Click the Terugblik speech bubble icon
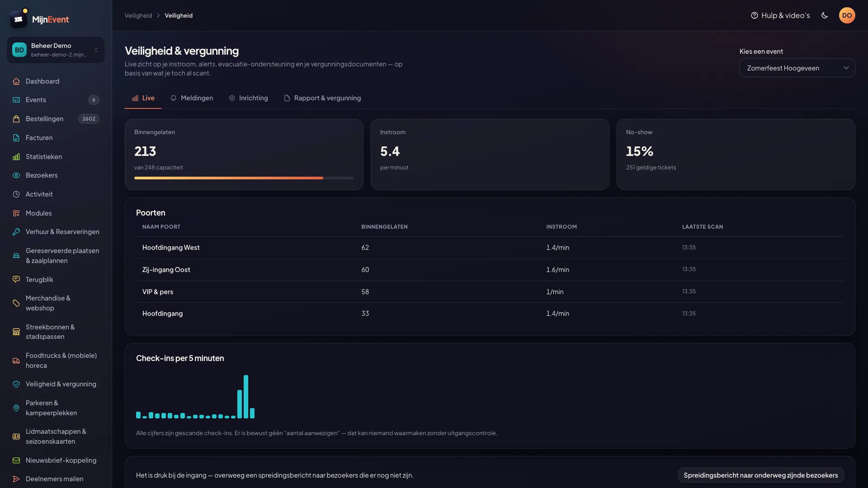 click(16, 280)
